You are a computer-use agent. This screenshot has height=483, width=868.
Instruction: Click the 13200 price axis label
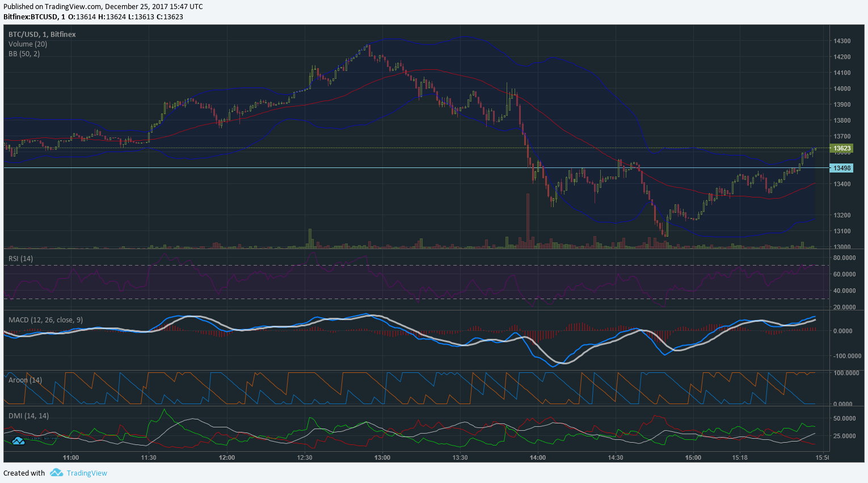[842, 215]
